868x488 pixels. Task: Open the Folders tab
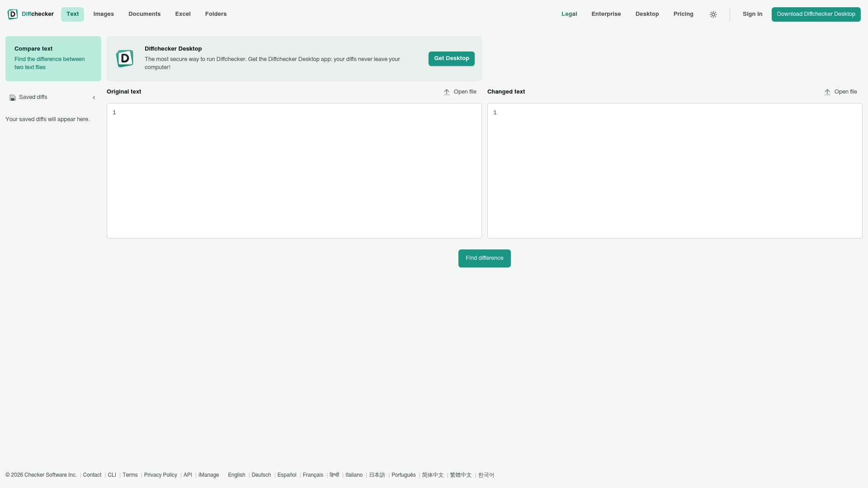coord(216,14)
